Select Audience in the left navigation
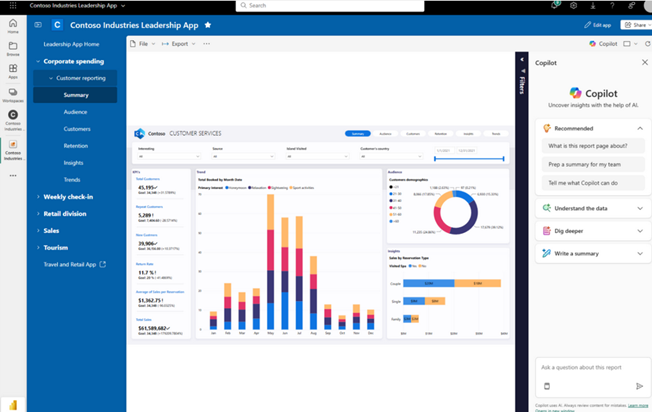 [x=75, y=112]
